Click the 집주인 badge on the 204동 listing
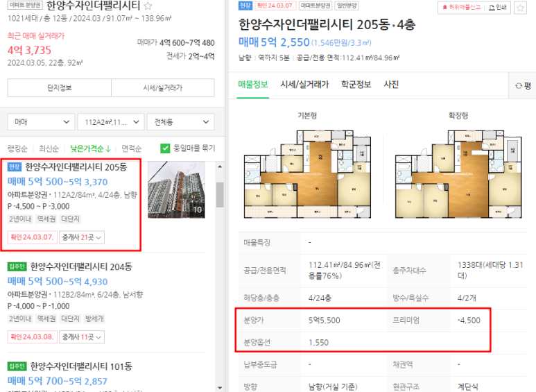This screenshot has height=392, width=536. 17,267
